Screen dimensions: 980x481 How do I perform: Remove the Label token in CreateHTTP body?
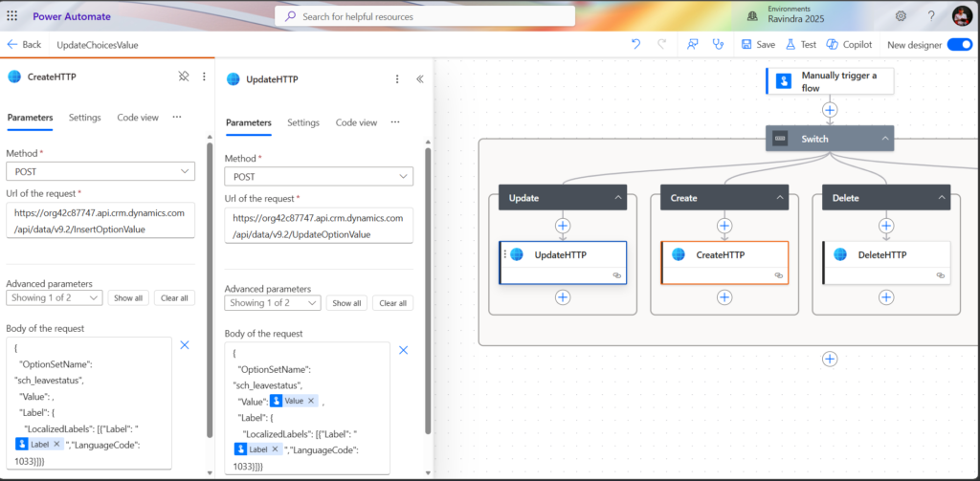tap(56, 444)
